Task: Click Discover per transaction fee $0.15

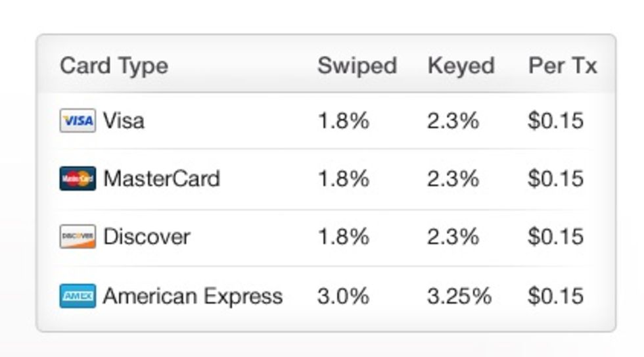Action: (x=556, y=237)
